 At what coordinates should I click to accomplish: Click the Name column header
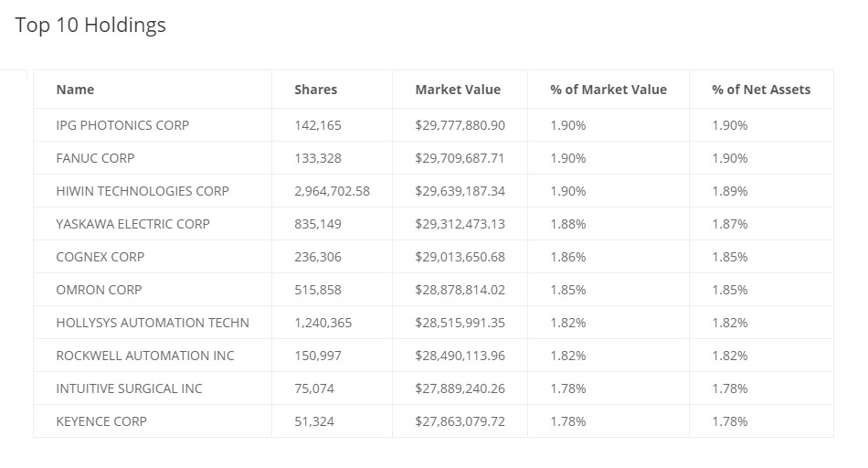[75, 90]
